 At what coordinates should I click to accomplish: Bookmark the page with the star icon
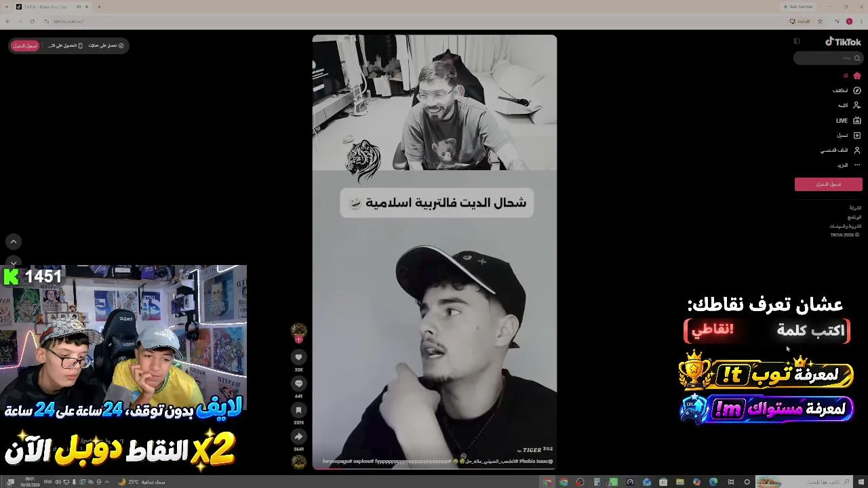(x=820, y=21)
